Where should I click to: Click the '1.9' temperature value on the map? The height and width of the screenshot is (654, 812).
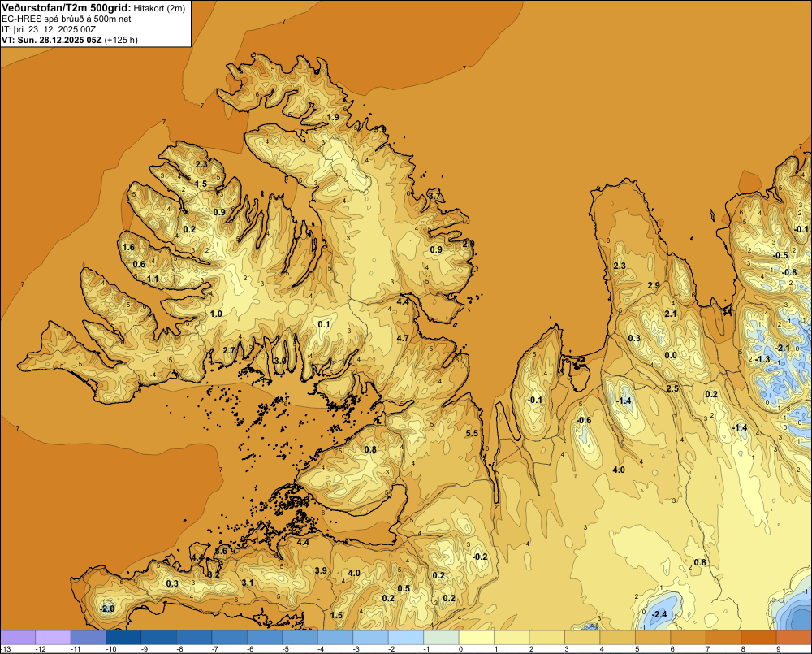(x=333, y=118)
